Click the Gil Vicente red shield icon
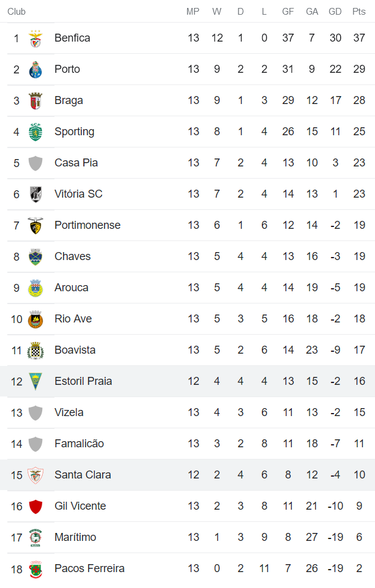This screenshot has width=375, height=588. (x=35, y=507)
